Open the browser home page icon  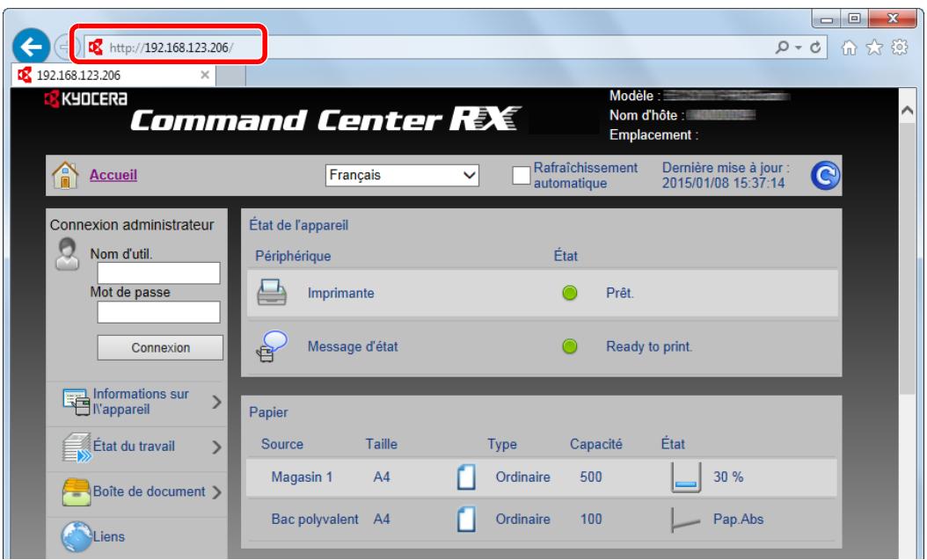click(x=849, y=47)
